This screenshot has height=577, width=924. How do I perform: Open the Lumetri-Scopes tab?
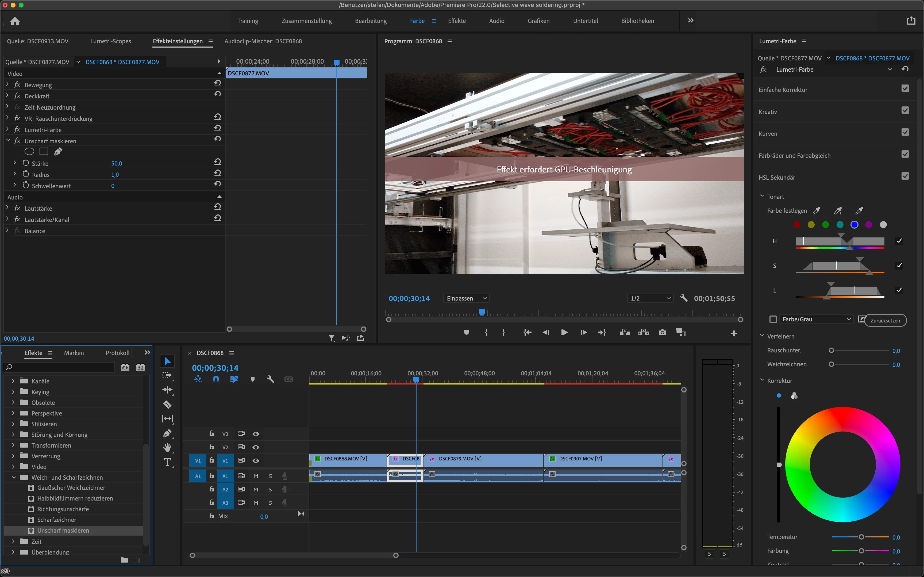111,41
